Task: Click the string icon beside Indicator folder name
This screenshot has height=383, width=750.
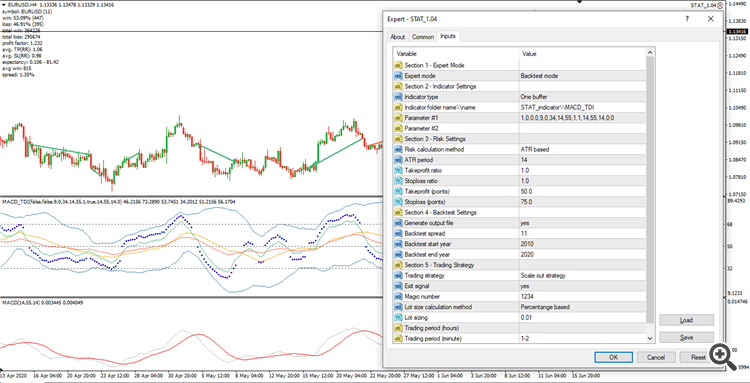Action: coord(398,107)
